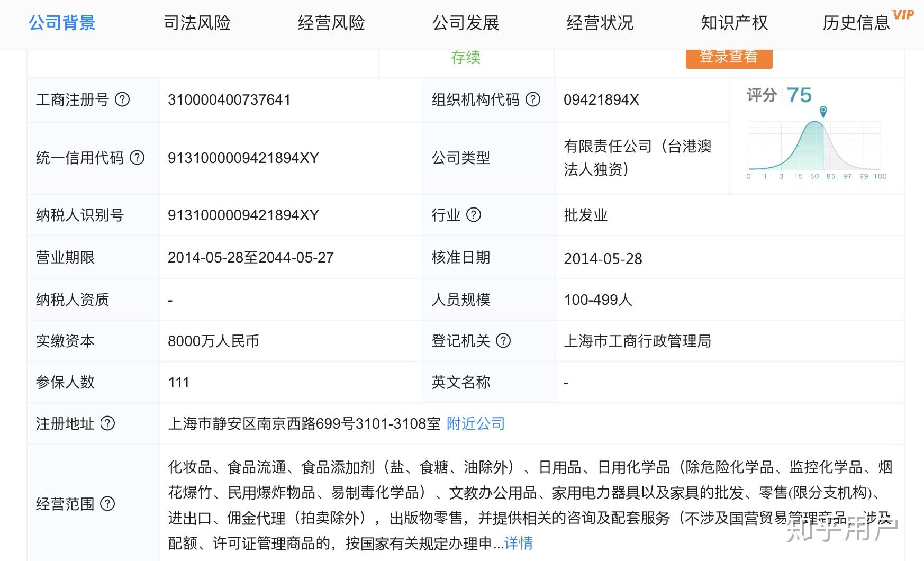The width and height of the screenshot is (924, 561).
Task: Select registration number 310000400737641
Action: point(229,99)
